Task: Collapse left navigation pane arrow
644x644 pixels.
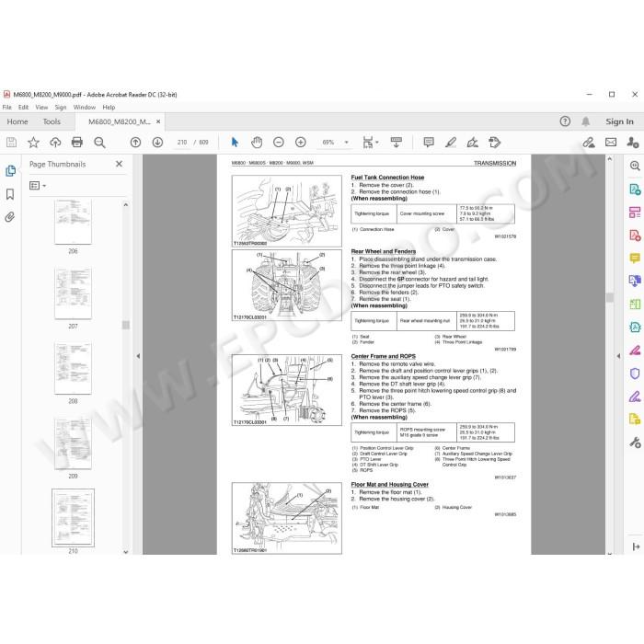Action: tap(138, 356)
